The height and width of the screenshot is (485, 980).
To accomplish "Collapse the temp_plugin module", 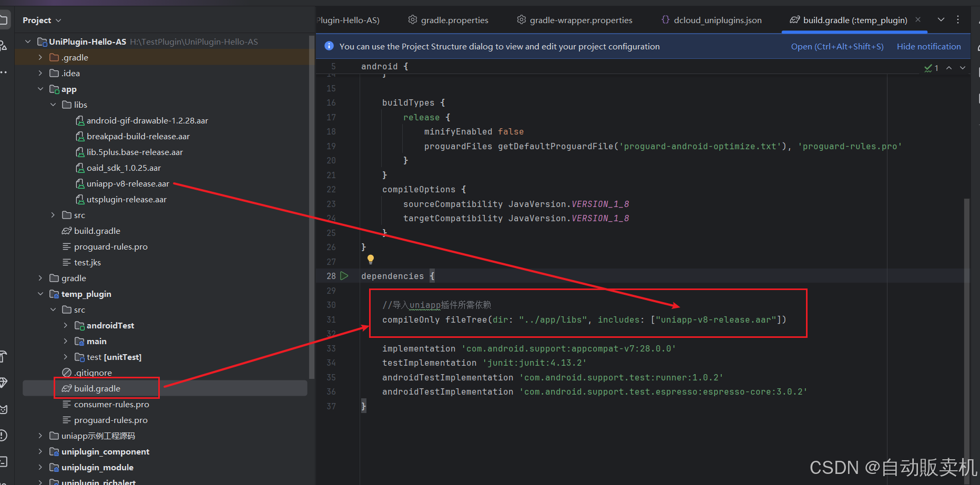I will pos(40,294).
